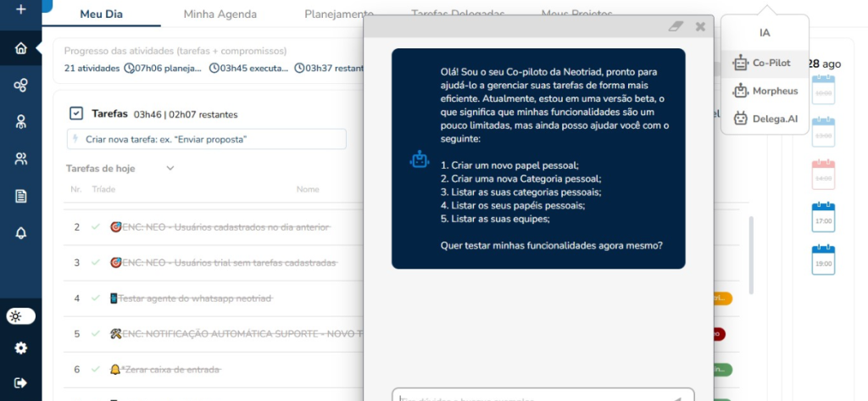This screenshot has height=401, width=868.
Task: Open the task Zerar caixa de entrada
Action: point(171,370)
